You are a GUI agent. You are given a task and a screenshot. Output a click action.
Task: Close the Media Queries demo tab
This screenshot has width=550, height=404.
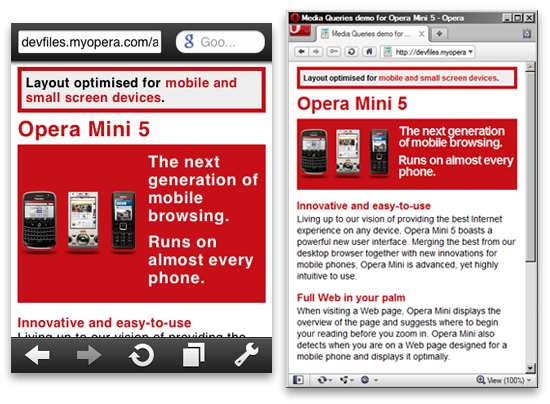(x=421, y=34)
